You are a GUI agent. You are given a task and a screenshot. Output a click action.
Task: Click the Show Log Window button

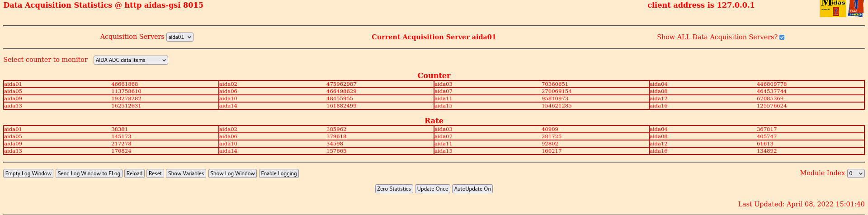(232, 173)
